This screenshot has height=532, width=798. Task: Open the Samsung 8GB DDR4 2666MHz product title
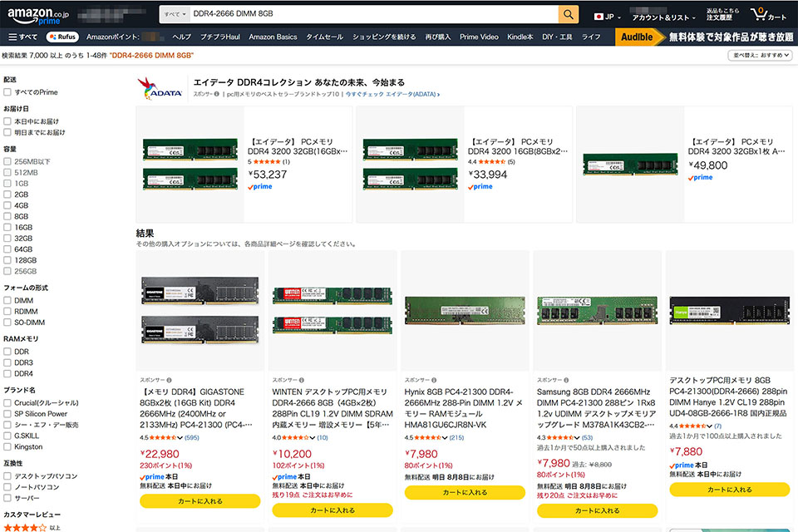[x=597, y=408]
